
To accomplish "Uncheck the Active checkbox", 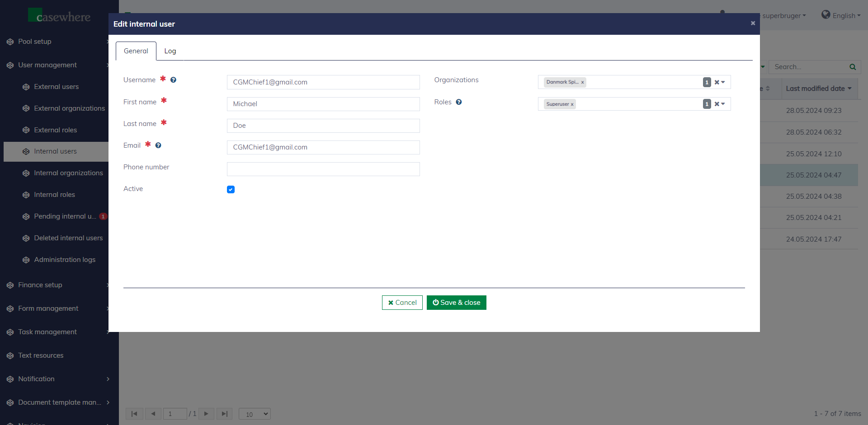I will tap(231, 189).
